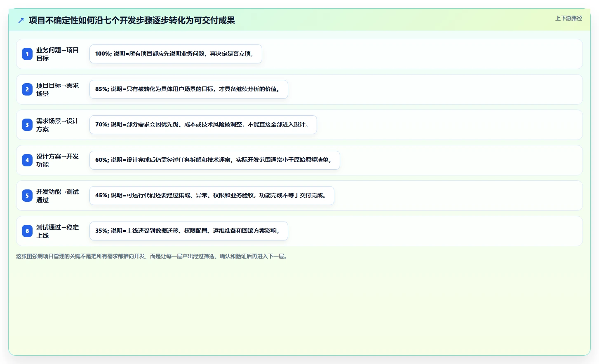Click the 35% description box

click(189, 231)
